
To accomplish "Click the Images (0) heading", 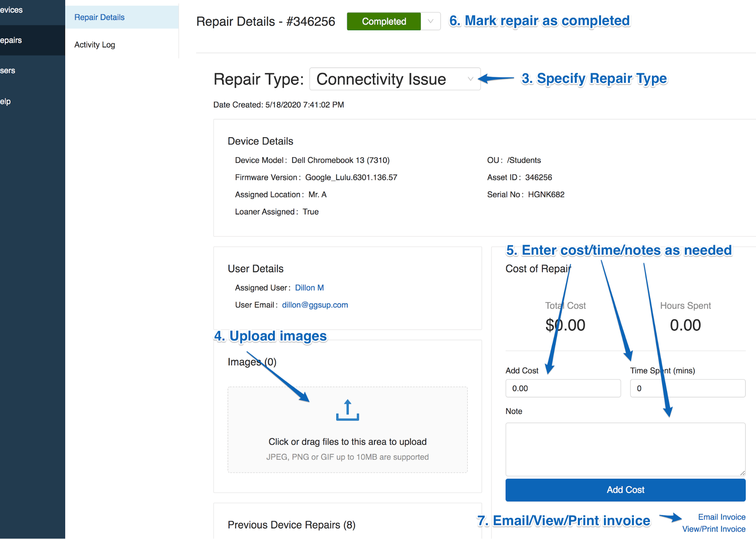I will [252, 362].
